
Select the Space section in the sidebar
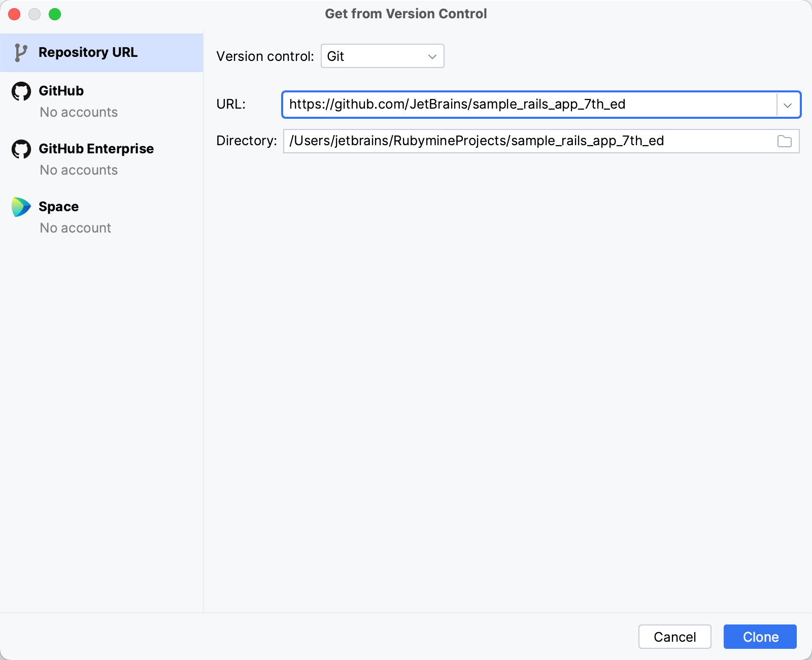58,206
